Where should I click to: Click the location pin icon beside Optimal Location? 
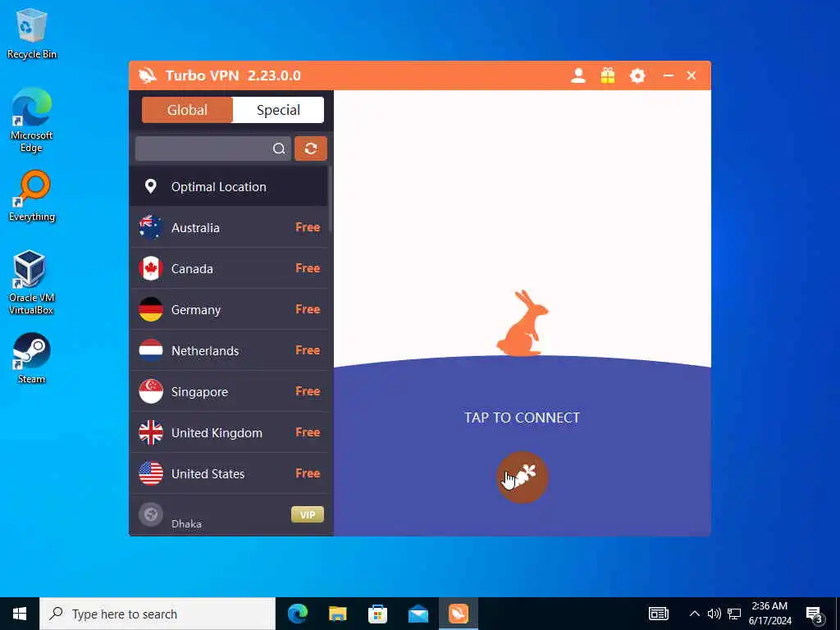click(x=151, y=186)
